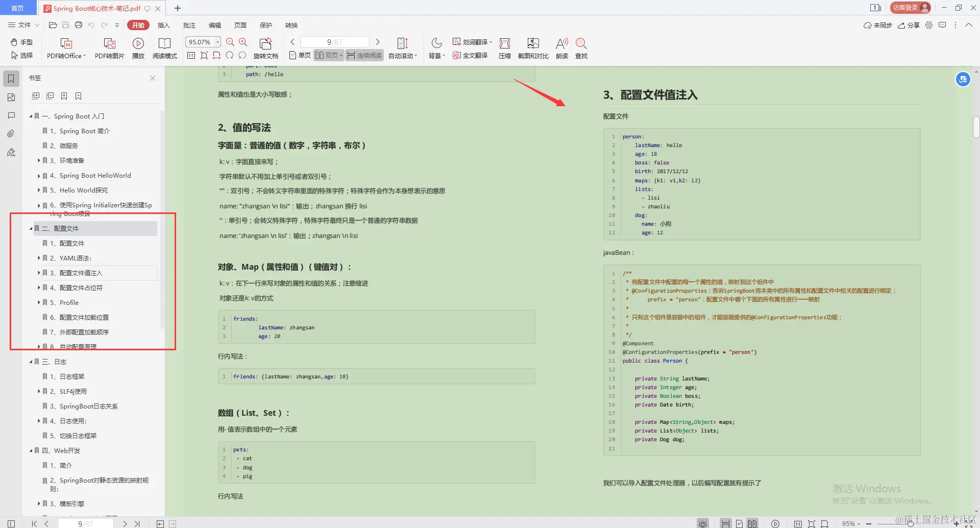
Task: Click 全文翻译 full-text translation
Action: coord(470,55)
